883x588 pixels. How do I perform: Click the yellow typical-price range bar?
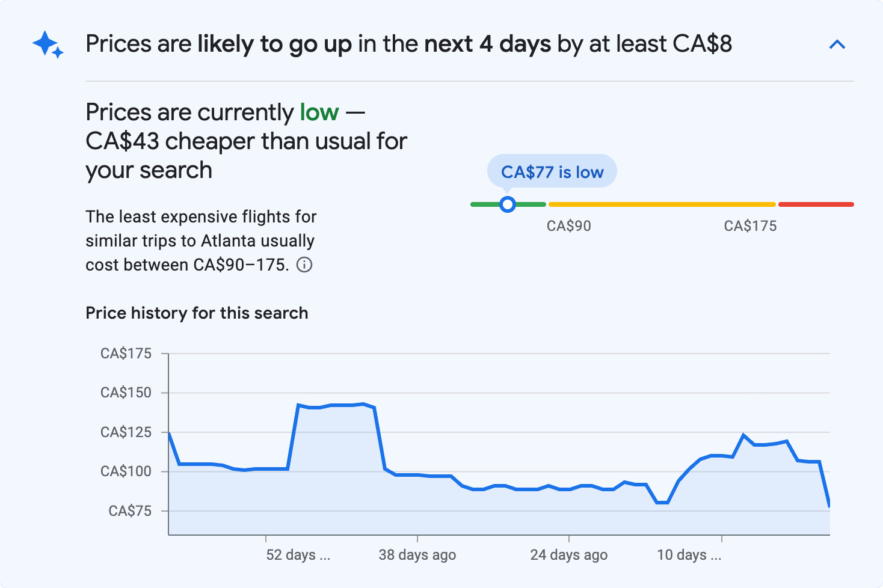click(x=662, y=204)
